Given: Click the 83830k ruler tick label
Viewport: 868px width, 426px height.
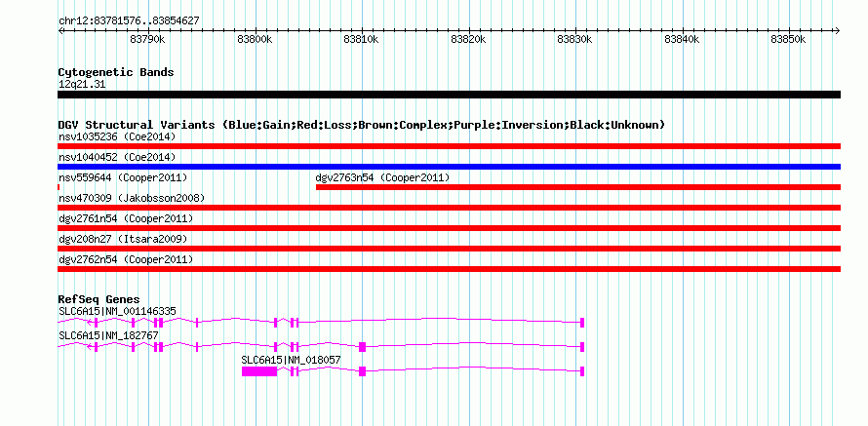Looking at the screenshot, I should pos(575,39).
